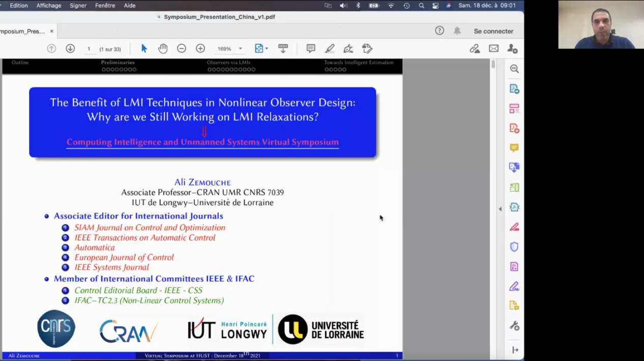The image size is (644, 361).
Task: Click the zoom in plus button
Action: pyautogui.click(x=200, y=48)
